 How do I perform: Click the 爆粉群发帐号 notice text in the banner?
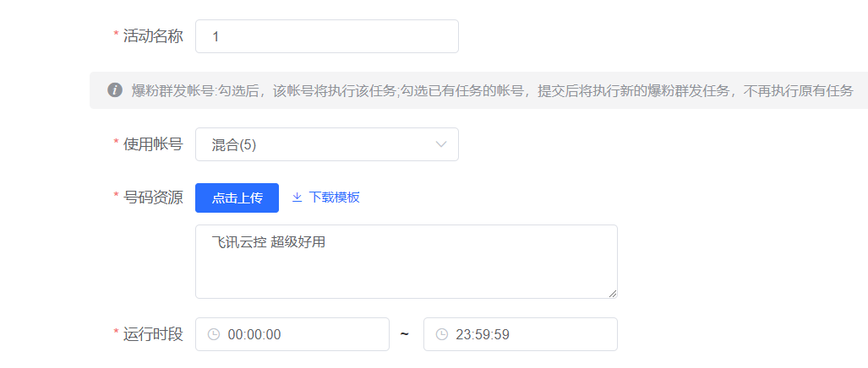click(x=493, y=90)
